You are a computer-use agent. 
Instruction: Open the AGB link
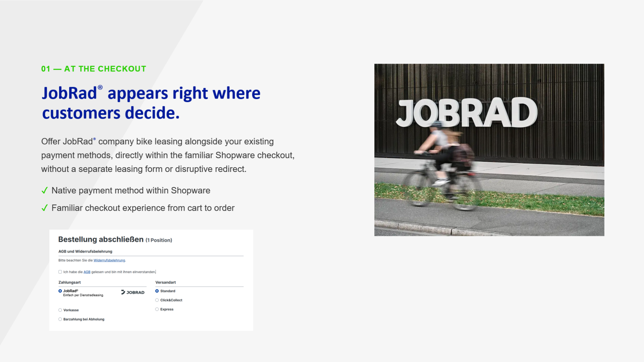pyautogui.click(x=87, y=272)
